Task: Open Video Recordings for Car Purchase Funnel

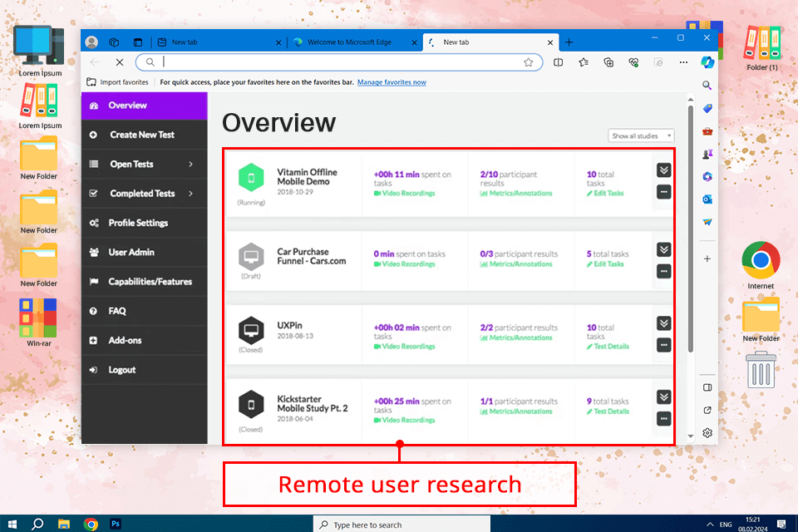Action: 405,264
